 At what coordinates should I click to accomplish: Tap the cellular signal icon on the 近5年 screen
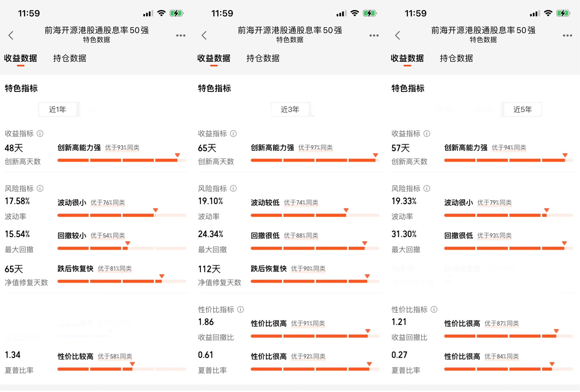(x=534, y=13)
